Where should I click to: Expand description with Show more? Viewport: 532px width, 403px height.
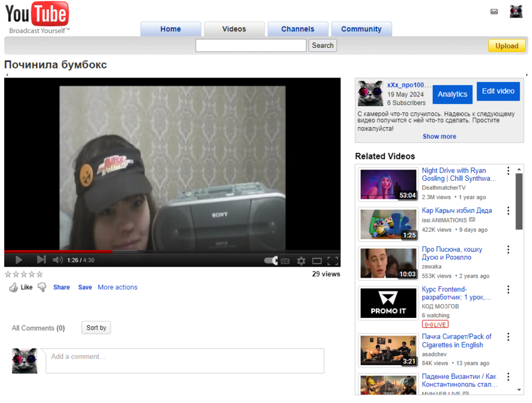(439, 136)
